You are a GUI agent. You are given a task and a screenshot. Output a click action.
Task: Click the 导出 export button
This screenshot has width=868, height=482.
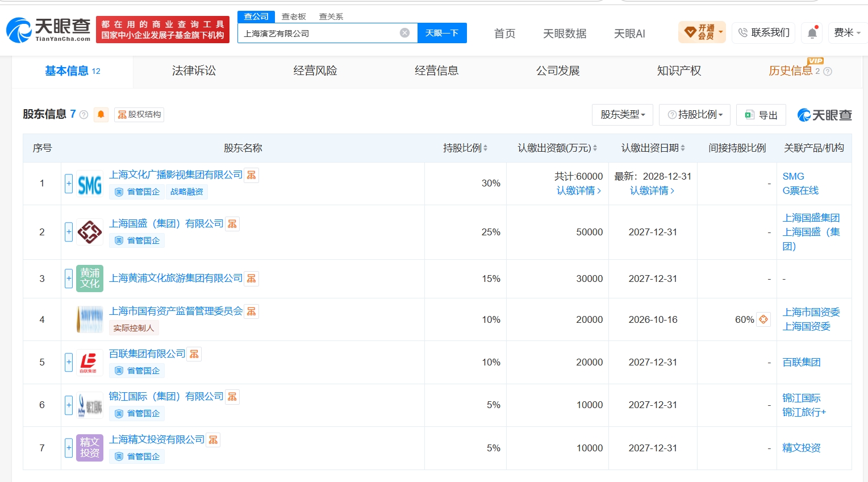[761, 115]
